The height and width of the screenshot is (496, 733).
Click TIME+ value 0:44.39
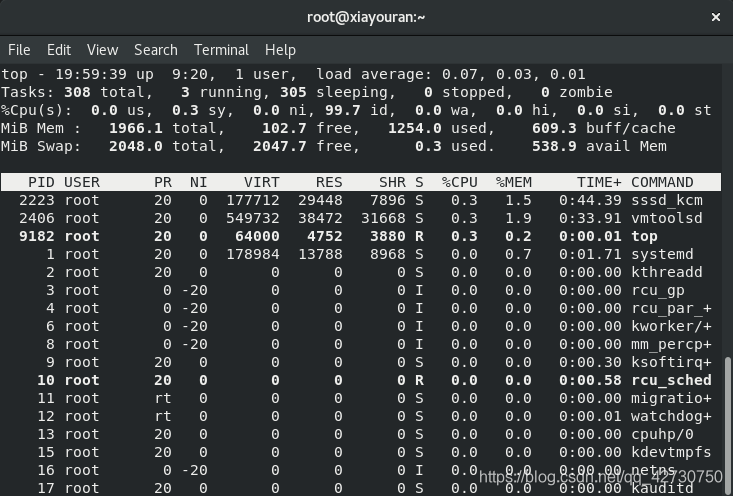tap(590, 200)
